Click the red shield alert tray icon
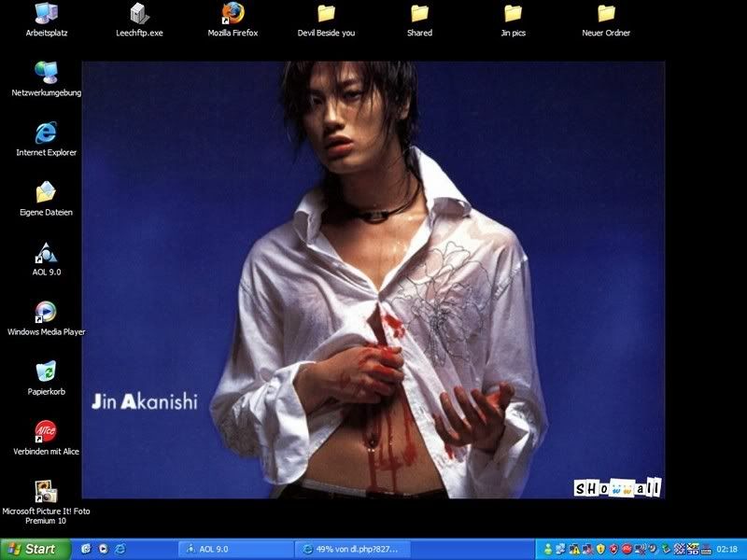The image size is (747, 560). pos(613,549)
